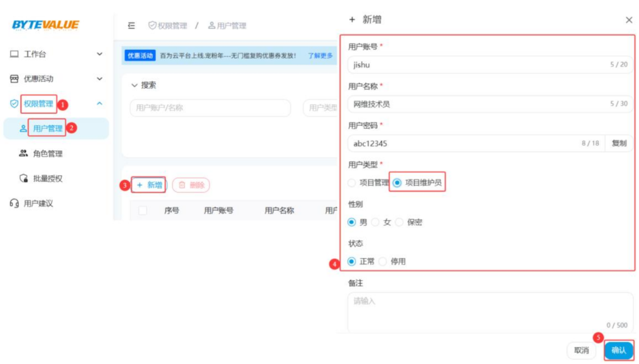Set status to 停用
This screenshot has width=639, height=364.
tap(383, 262)
